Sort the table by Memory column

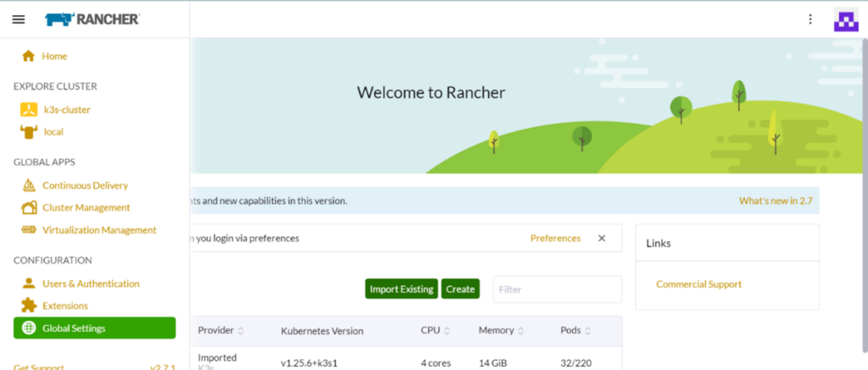[520, 330]
